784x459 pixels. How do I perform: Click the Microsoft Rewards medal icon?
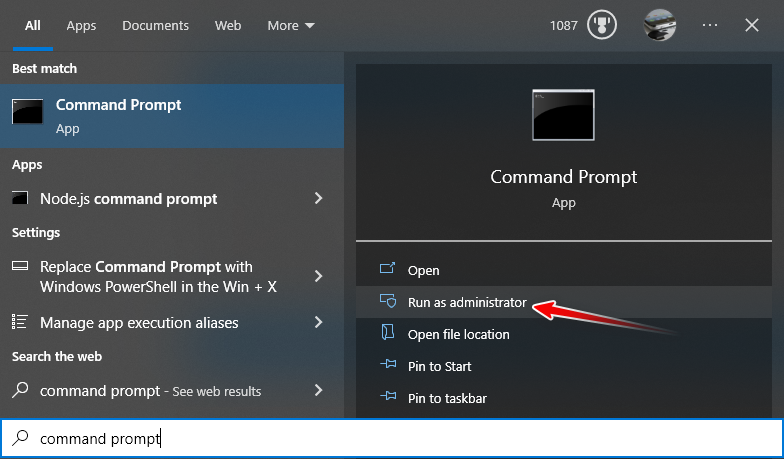point(600,25)
